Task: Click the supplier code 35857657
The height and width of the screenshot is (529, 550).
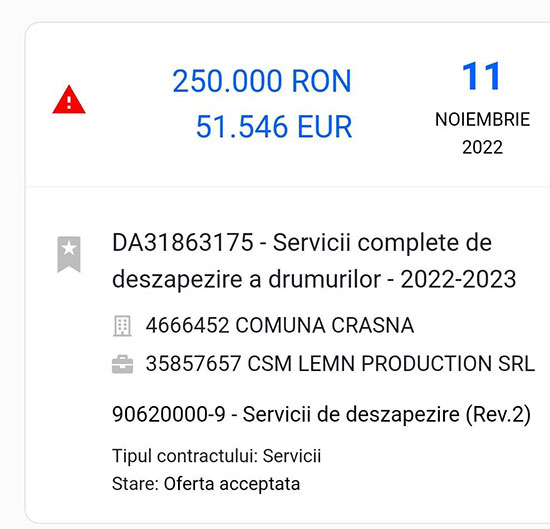Action: point(193,363)
